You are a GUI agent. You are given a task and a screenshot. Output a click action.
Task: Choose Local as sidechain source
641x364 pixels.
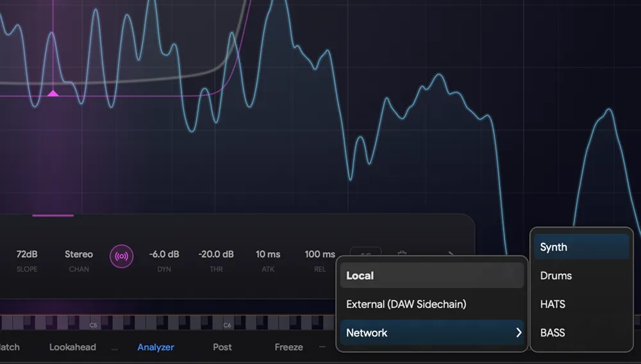tap(431, 276)
